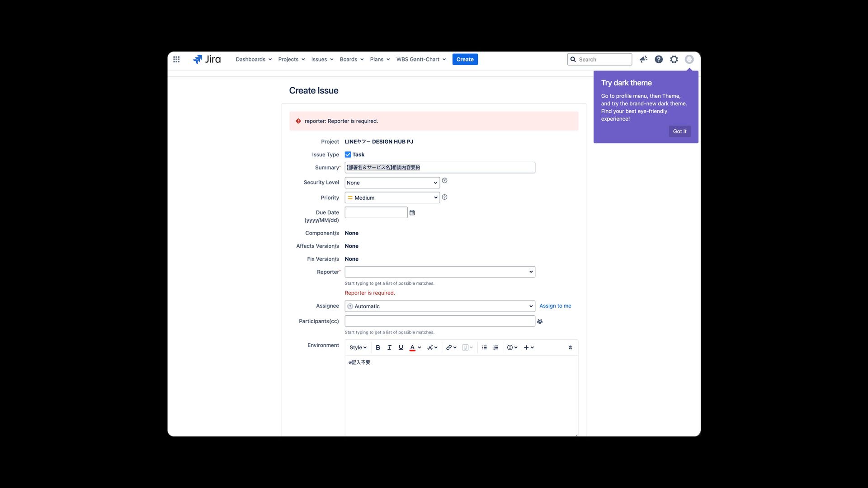Open the Projects menu
This screenshot has width=868, height=488.
(292, 59)
